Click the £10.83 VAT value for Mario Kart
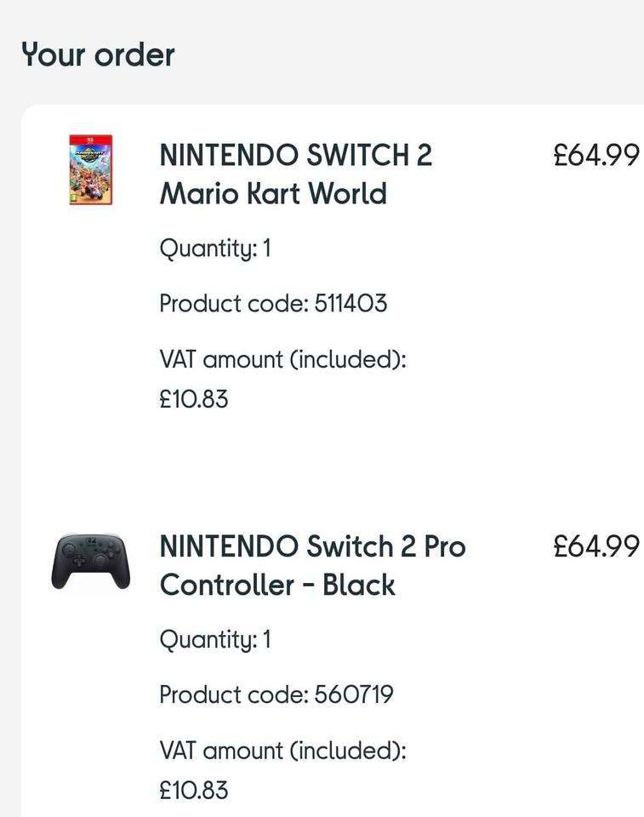Viewport: 644px width, 817px height. 194,399
